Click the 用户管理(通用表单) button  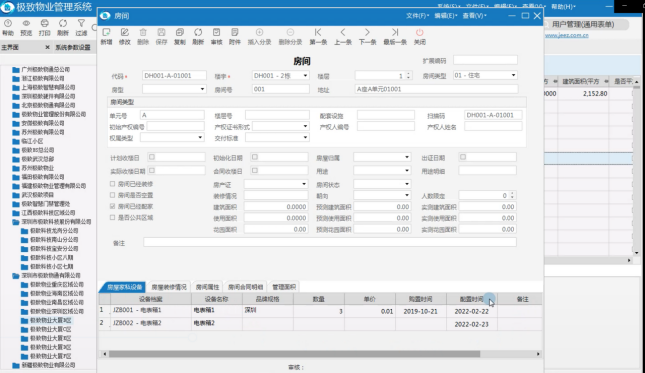583,24
